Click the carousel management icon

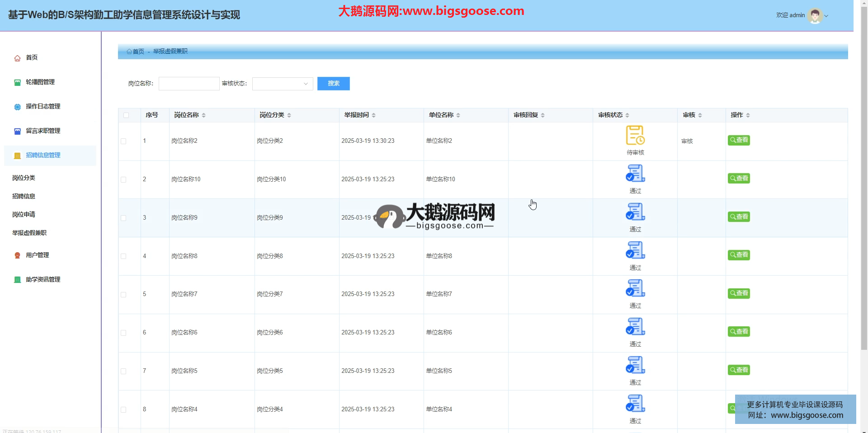pos(17,82)
